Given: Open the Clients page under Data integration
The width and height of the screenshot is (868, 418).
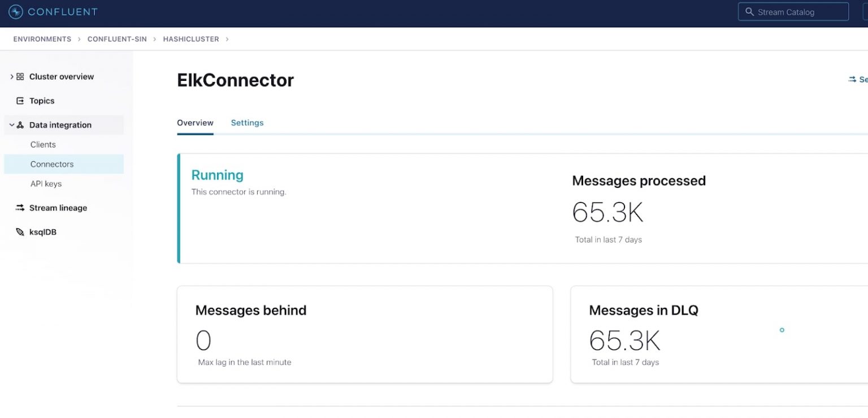Looking at the screenshot, I should (x=43, y=144).
